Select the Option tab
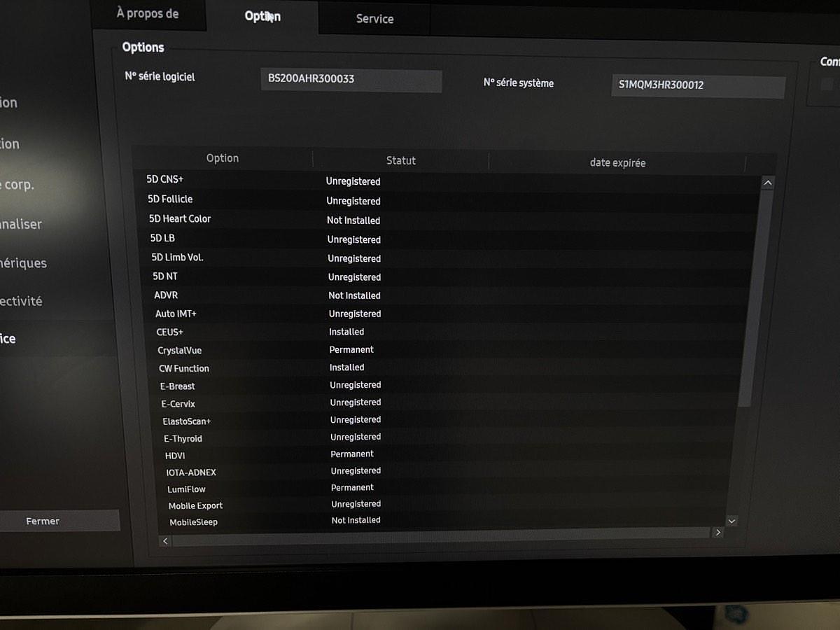 [x=262, y=16]
